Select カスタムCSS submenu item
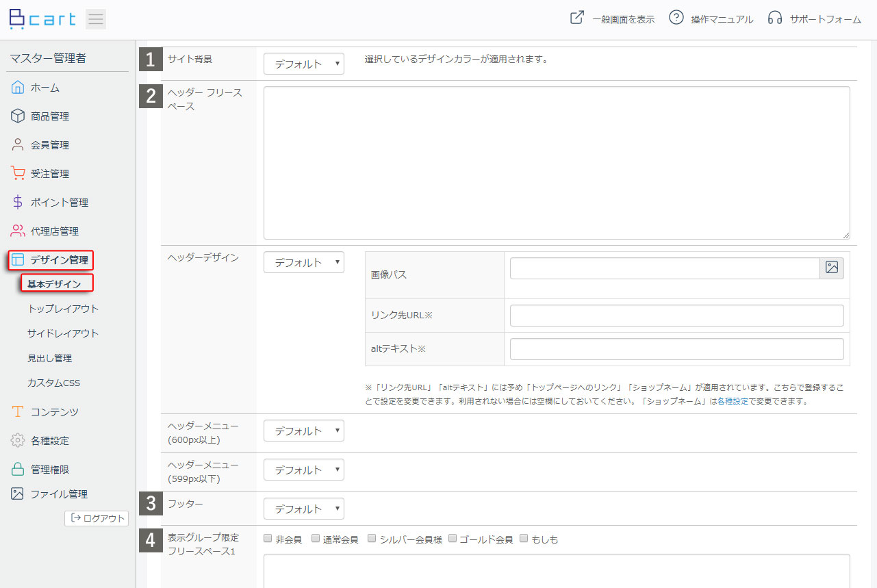The image size is (877, 588). pyautogui.click(x=53, y=383)
